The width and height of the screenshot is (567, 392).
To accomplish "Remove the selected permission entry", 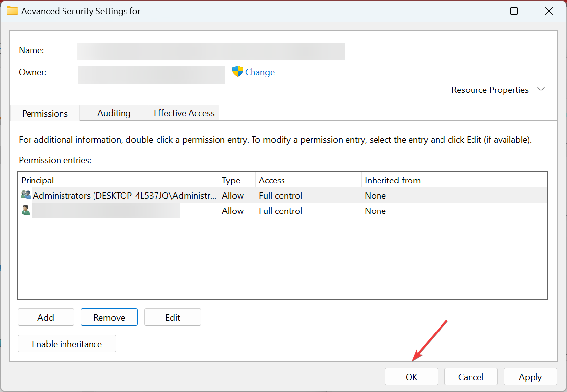I will pos(109,318).
